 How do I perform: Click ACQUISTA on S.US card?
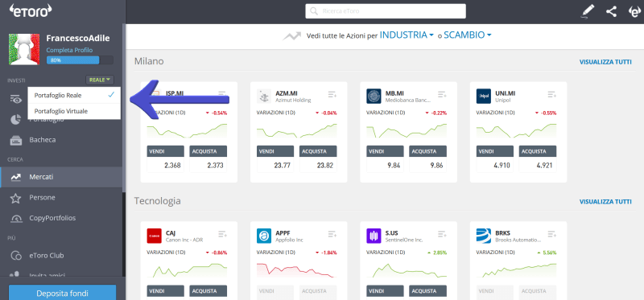[x=428, y=291]
